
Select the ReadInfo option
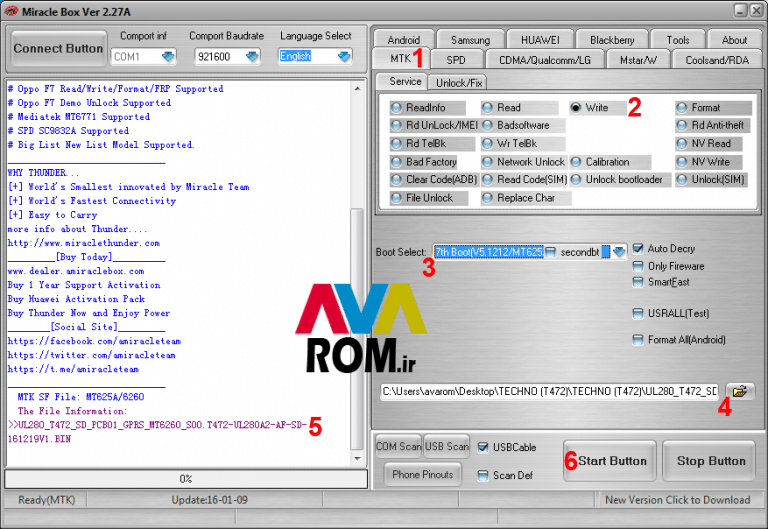(x=397, y=108)
